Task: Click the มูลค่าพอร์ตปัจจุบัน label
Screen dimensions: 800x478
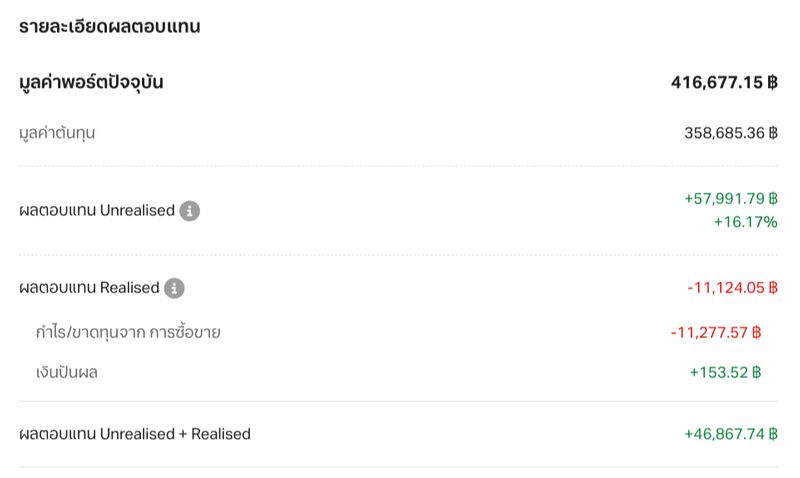Action: (91, 82)
